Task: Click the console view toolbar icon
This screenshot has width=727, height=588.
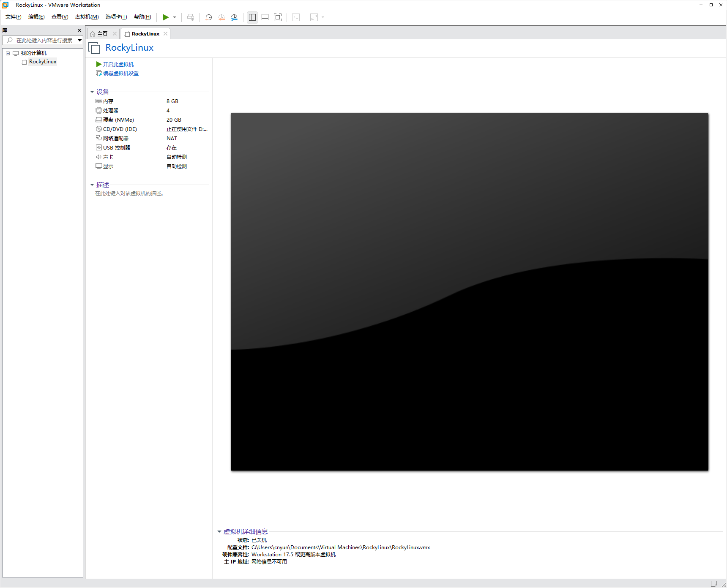Action: tap(296, 17)
